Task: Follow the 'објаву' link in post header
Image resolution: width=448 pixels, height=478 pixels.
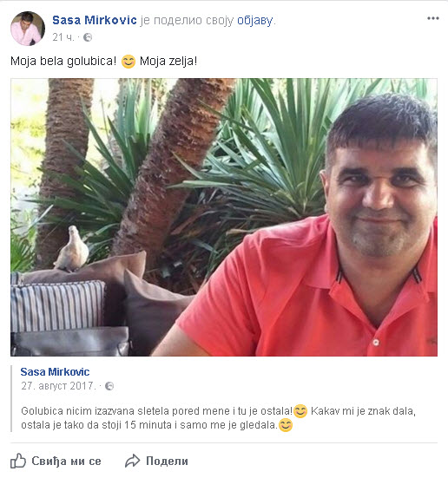Action: tap(255, 21)
